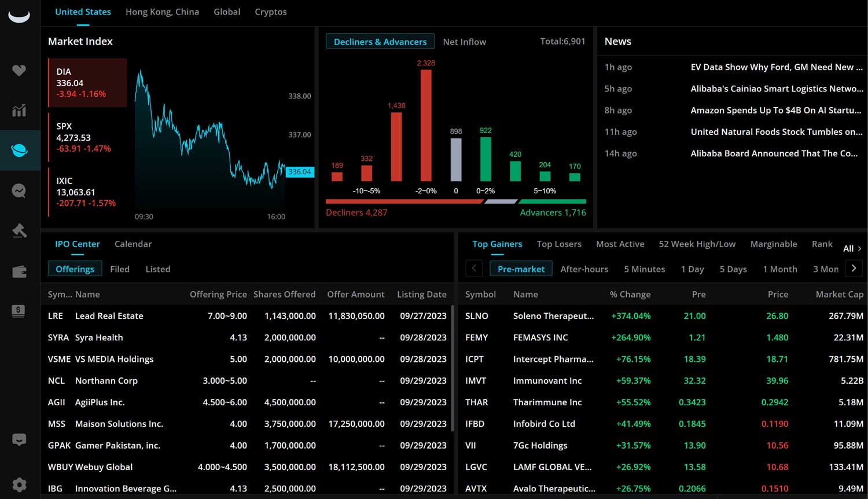Image resolution: width=868 pixels, height=499 pixels.
Task: Click the 922 advancers bar
Action: coord(486,159)
